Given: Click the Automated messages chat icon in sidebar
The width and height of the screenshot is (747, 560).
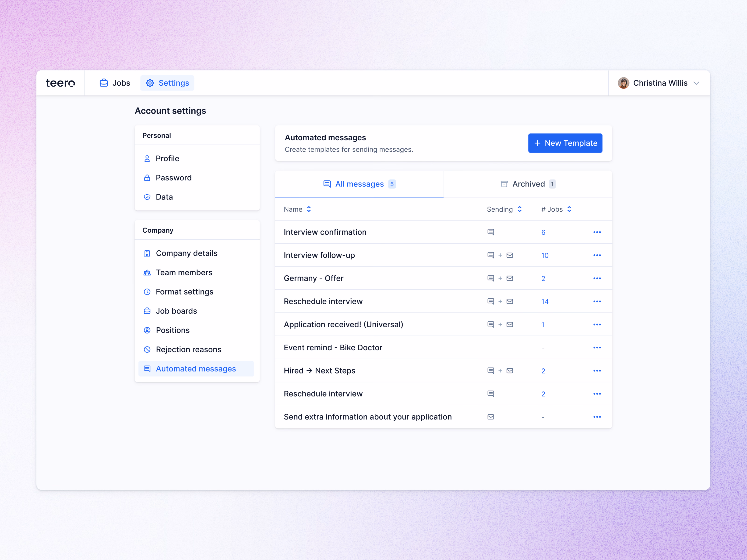Looking at the screenshot, I should 147,369.
